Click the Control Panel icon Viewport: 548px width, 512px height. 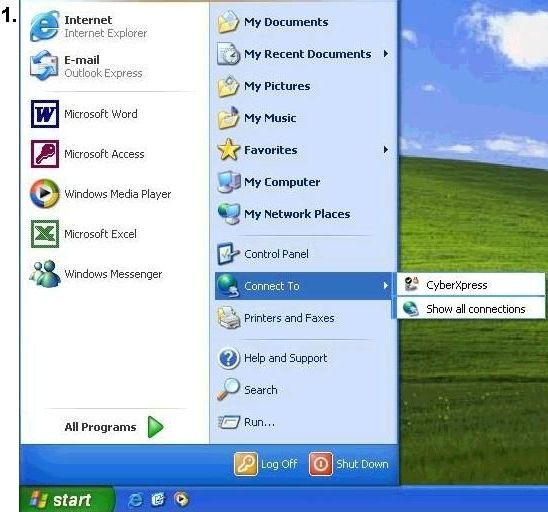click(x=228, y=254)
